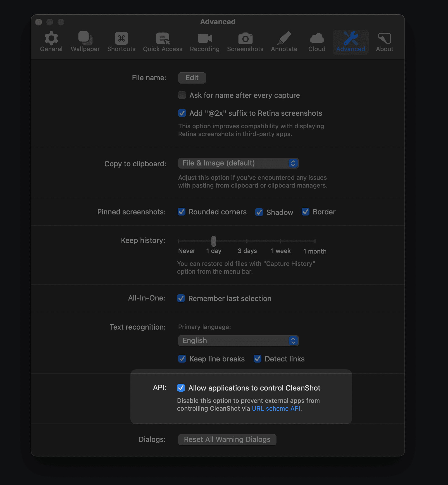Open the Copy to clipboard dropdown
The image size is (448, 485).
point(238,163)
